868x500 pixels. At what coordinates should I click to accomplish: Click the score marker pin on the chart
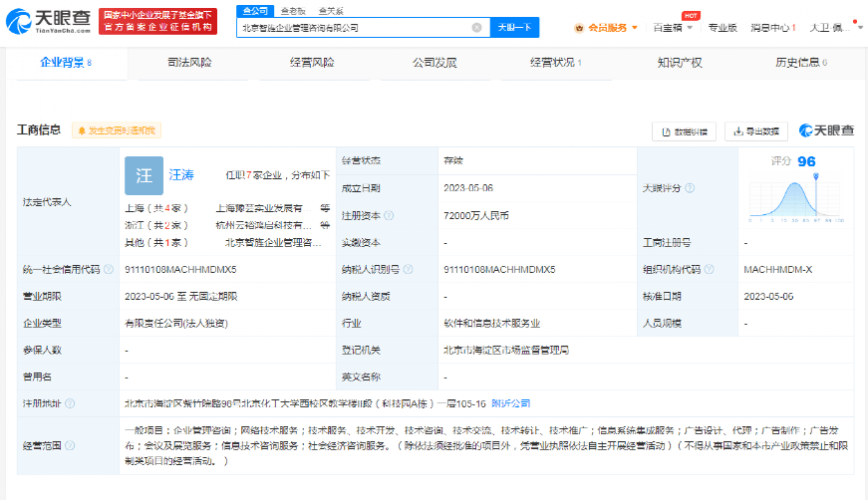click(816, 176)
